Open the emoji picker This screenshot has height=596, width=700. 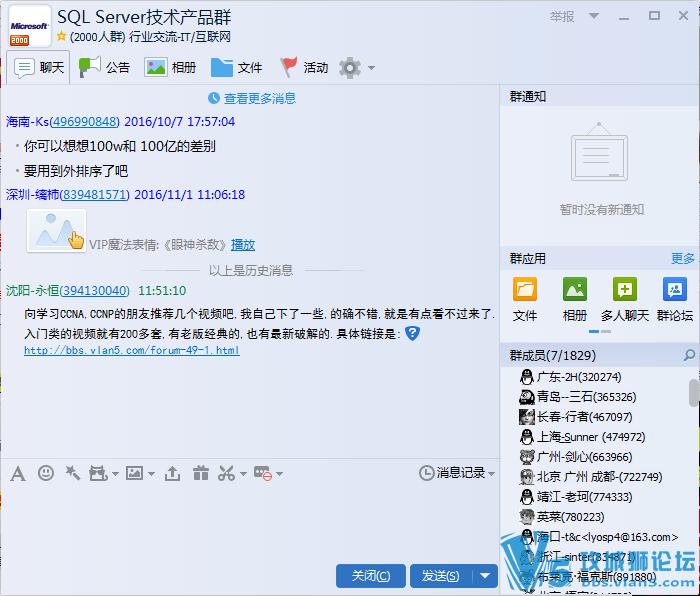coord(46,473)
